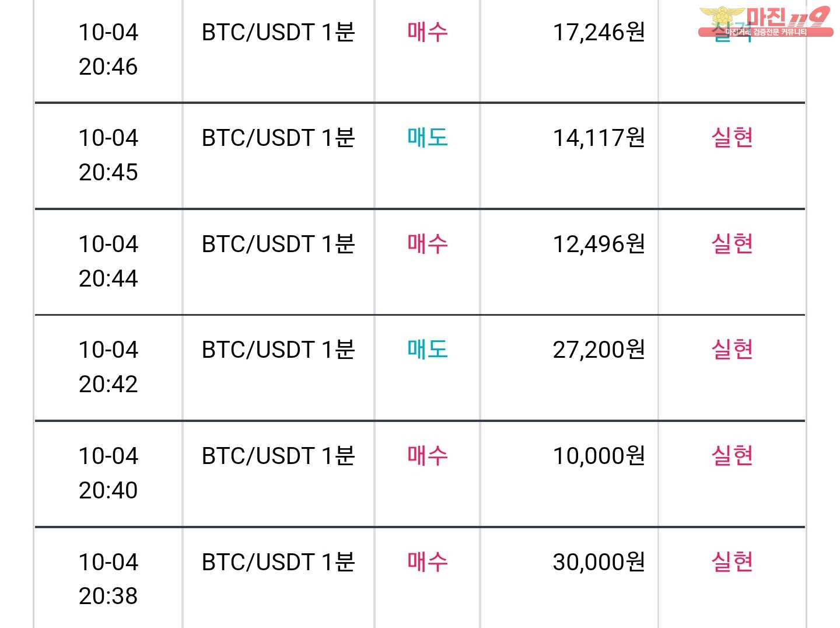This screenshot has width=840, height=628.
Task: Click BTC/USDT 1분 in the 20:40 row
Action: 278,456
